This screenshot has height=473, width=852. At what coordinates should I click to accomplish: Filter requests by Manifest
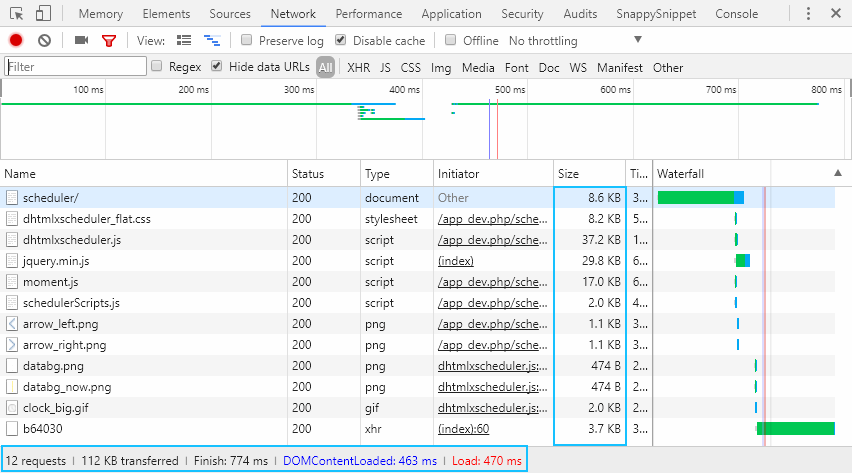[x=620, y=67]
